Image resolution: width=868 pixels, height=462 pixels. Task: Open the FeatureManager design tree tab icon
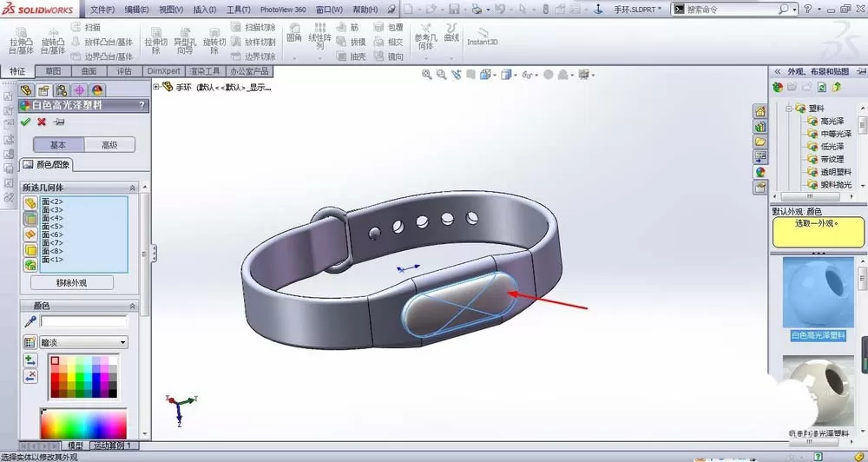tap(26, 90)
